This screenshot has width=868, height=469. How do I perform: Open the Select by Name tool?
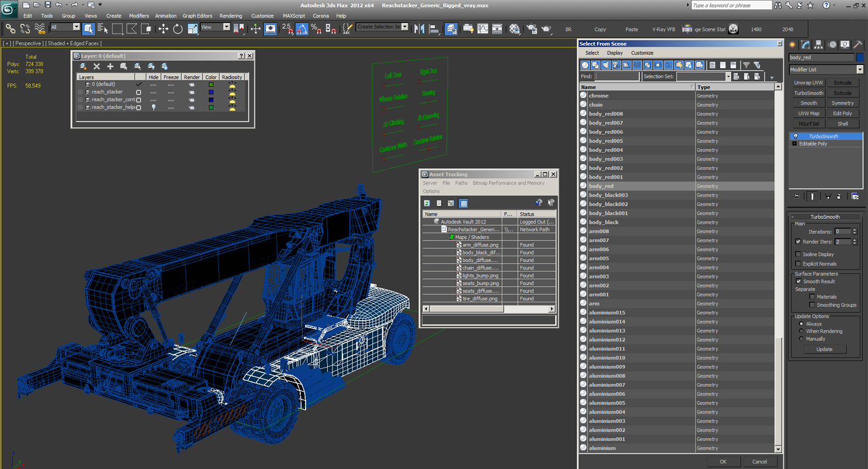[103, 28]
